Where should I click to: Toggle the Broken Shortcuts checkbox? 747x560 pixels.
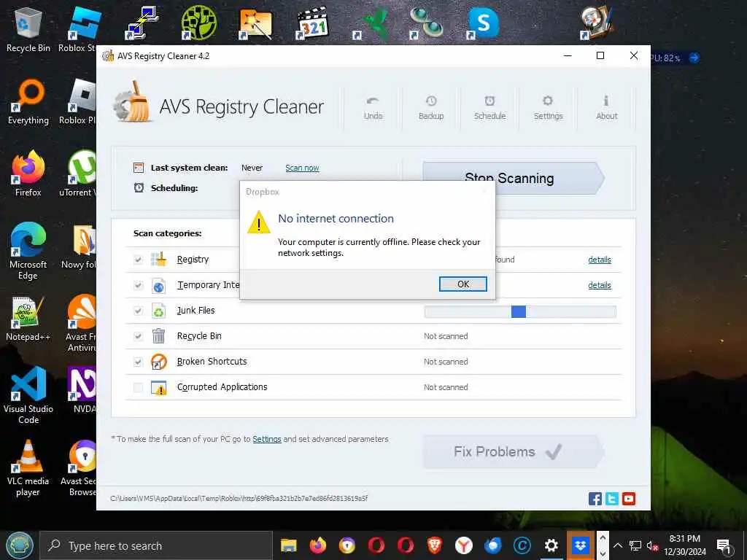tap(138, 362)
